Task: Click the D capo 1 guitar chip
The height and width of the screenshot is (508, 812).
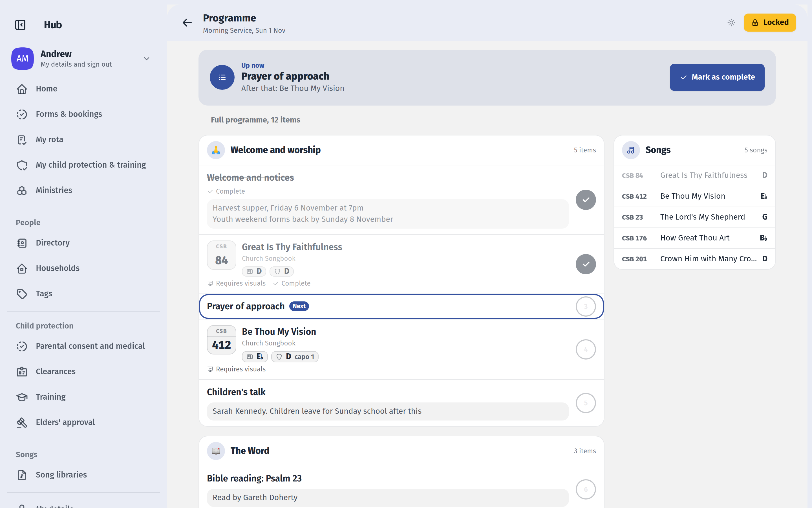Action: 295,356
